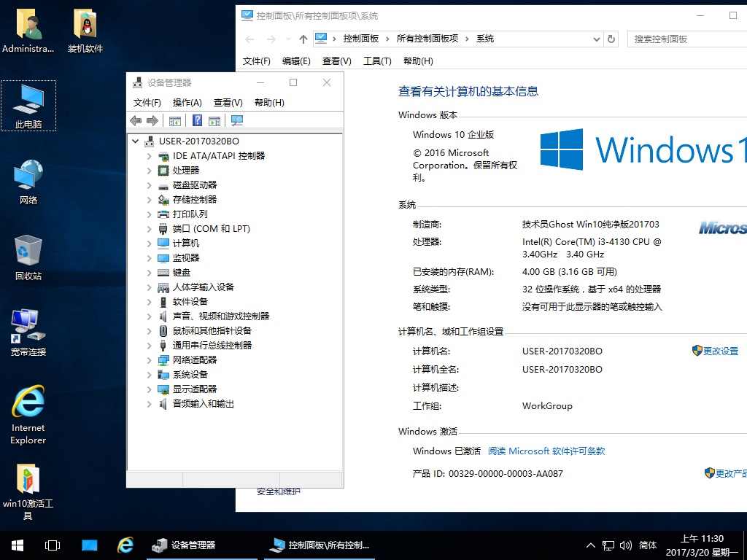Select the Administrator folder on desktop
Screen dimensions: 747x560
(x=28, y=31)
